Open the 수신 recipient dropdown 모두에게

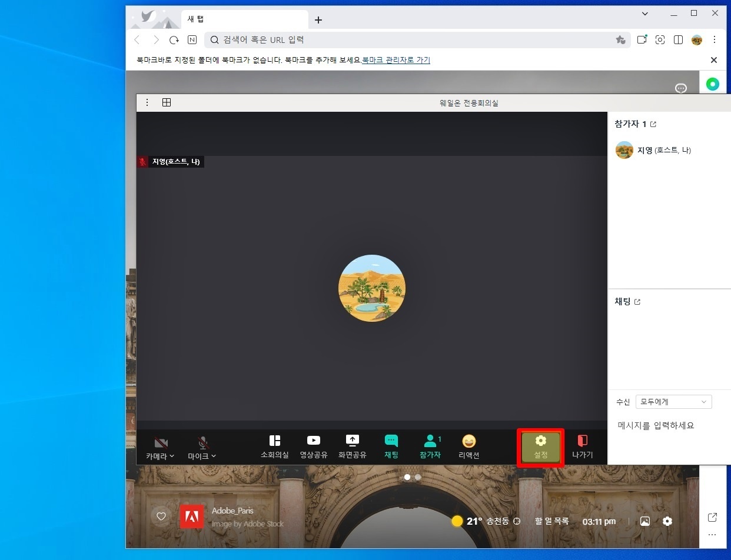pyautogui.click(x=673, y=402)
